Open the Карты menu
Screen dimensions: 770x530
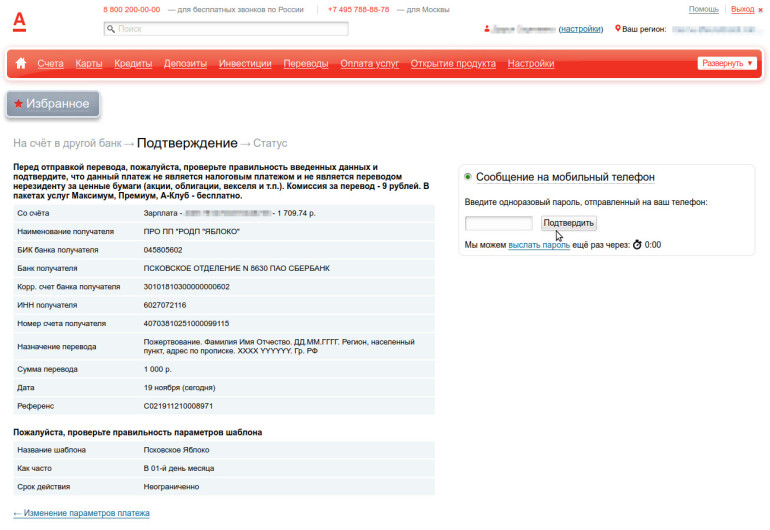point(89,63)
